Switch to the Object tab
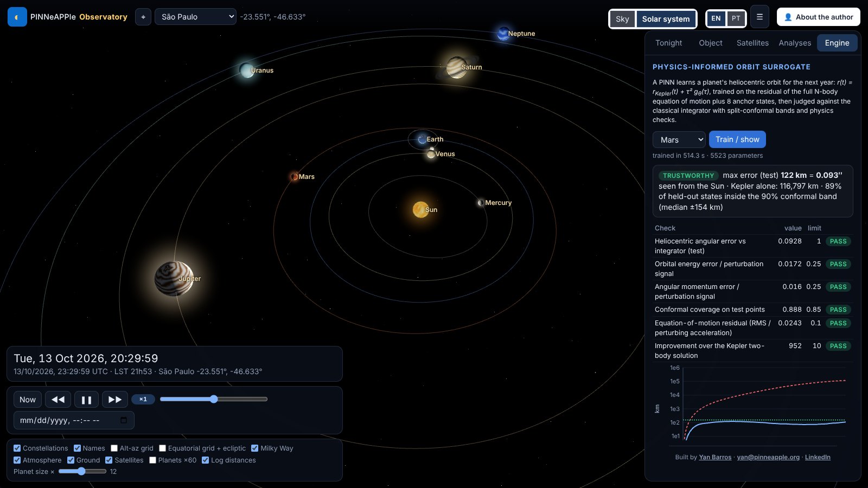Viewport: 868px width, 488px height. [x=710, y=43]
